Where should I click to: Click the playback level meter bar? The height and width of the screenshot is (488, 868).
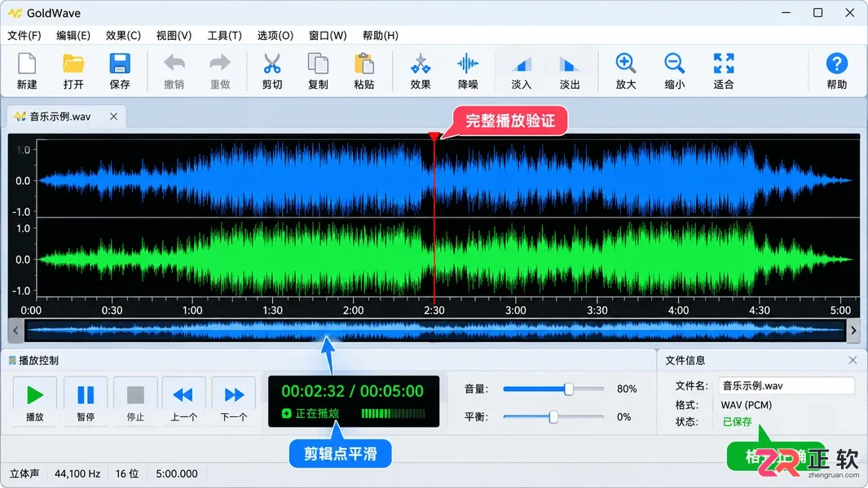coord(394,413)
